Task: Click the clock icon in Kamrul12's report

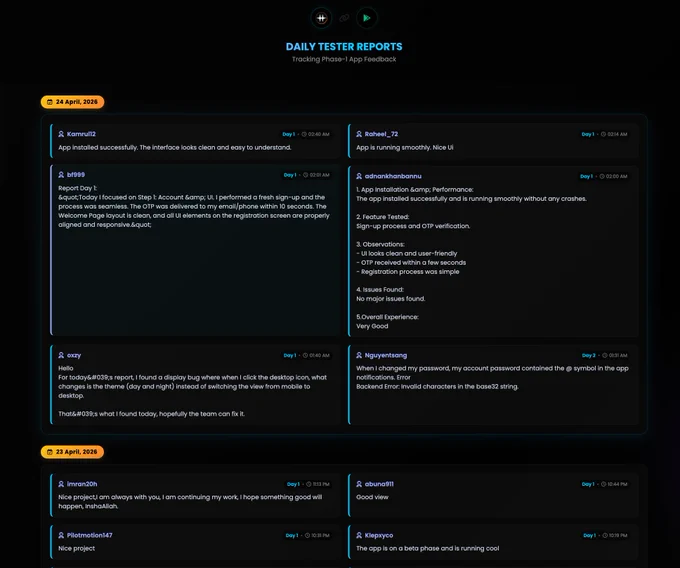Action: coord(304,134)
